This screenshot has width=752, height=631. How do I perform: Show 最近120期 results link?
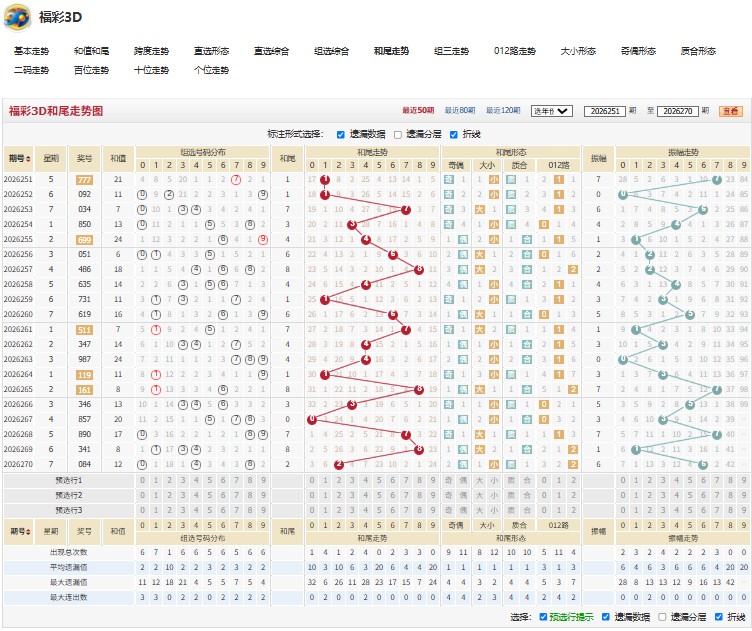click(503, 110)
